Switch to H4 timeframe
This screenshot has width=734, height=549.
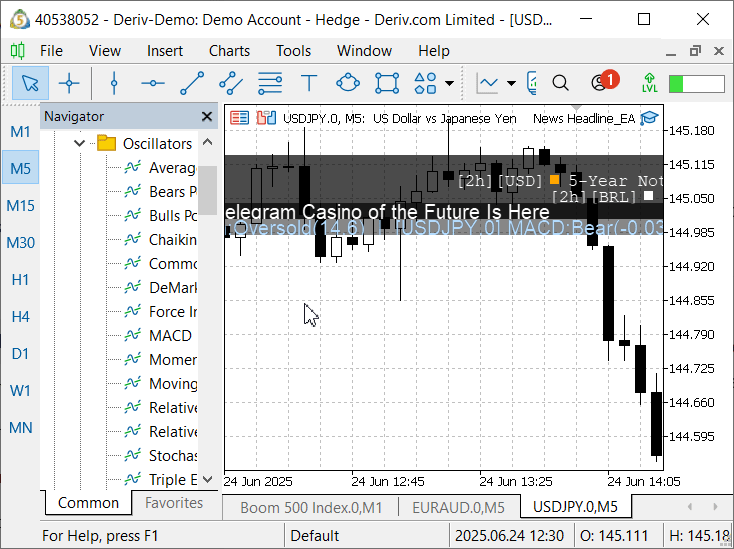(20, 316)
